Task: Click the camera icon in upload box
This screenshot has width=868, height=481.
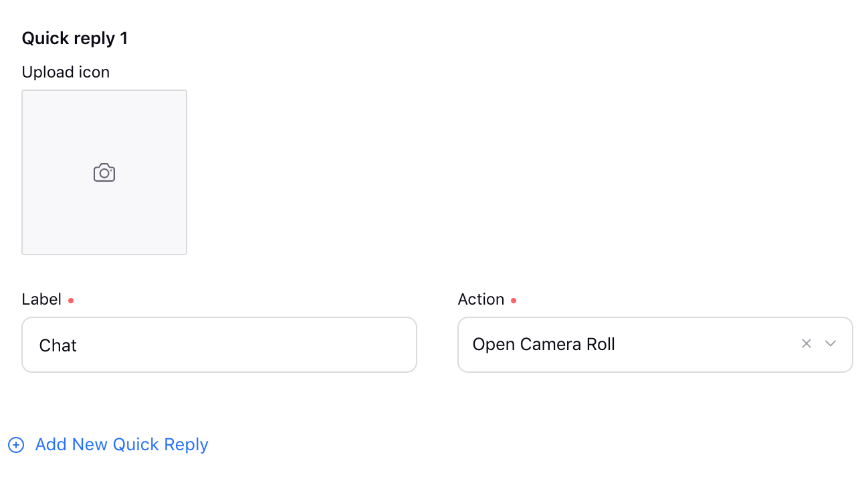Action: click(104, 172)
